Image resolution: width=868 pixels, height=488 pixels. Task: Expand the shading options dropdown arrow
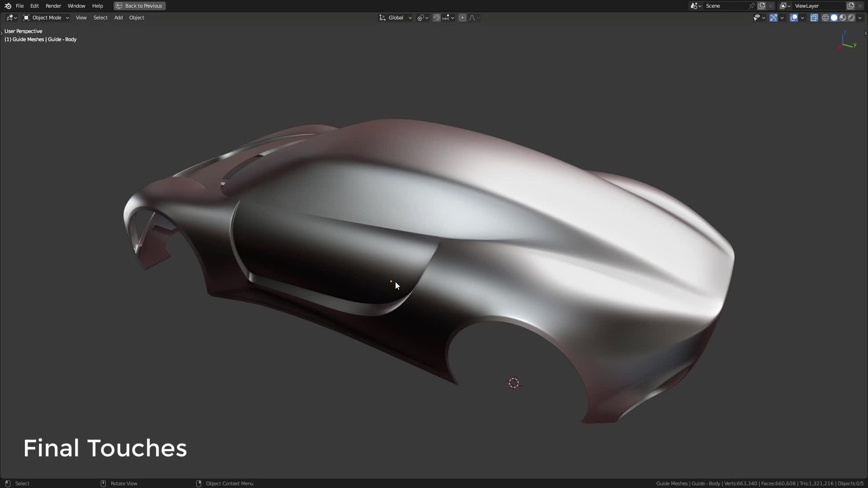(860, 18)
